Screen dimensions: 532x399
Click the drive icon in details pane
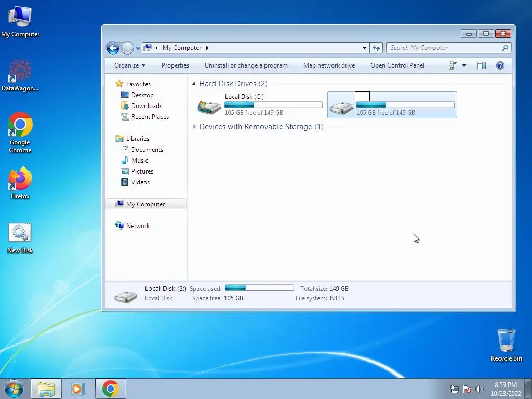point(126,296)
